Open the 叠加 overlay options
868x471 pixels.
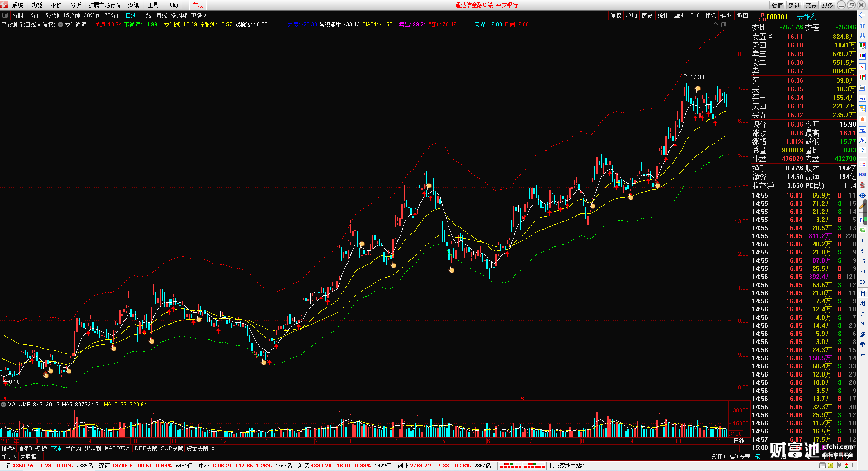[632, 15]
